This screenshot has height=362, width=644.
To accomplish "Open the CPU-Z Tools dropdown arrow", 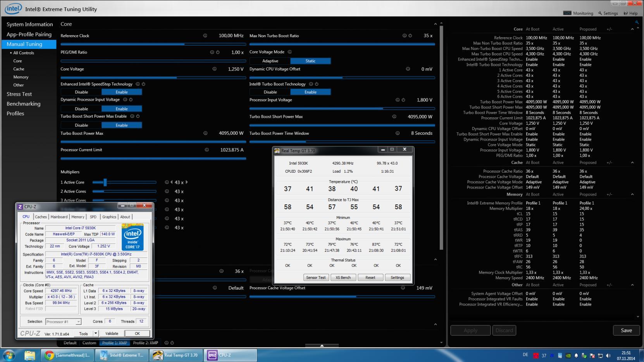I will pos(96,333).
